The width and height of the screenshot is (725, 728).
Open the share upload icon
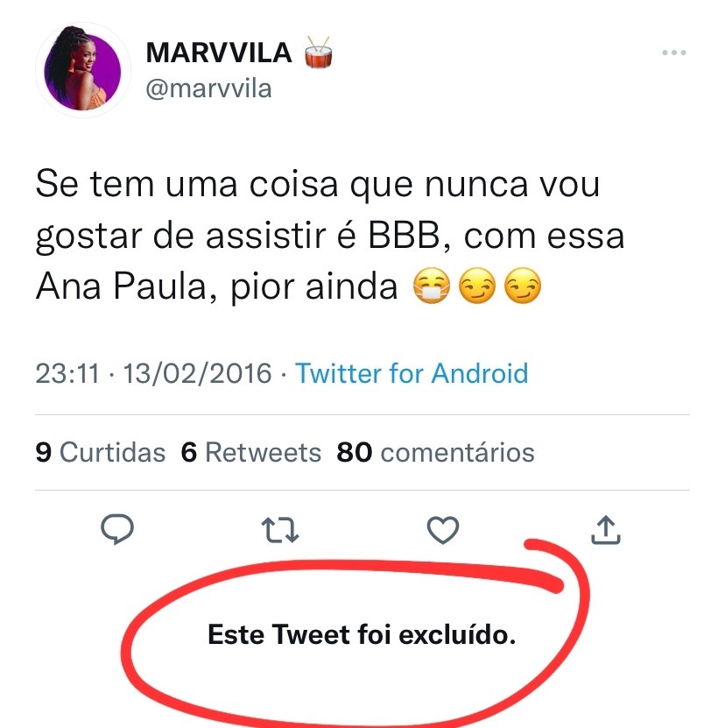[606, 529]
